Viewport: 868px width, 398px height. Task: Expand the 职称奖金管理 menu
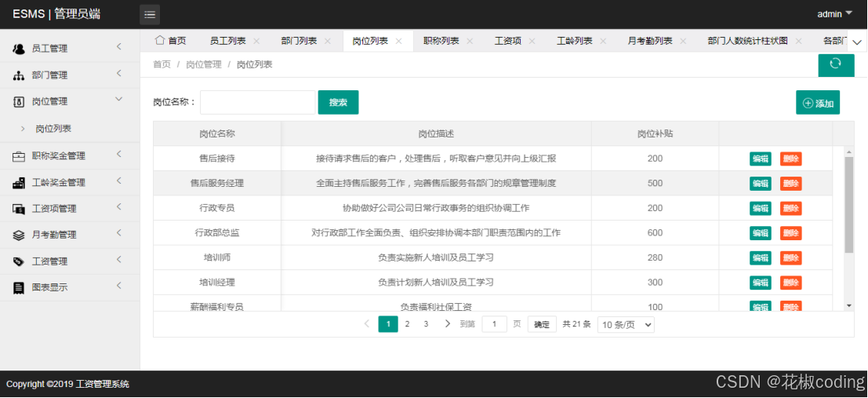(119, 155)
